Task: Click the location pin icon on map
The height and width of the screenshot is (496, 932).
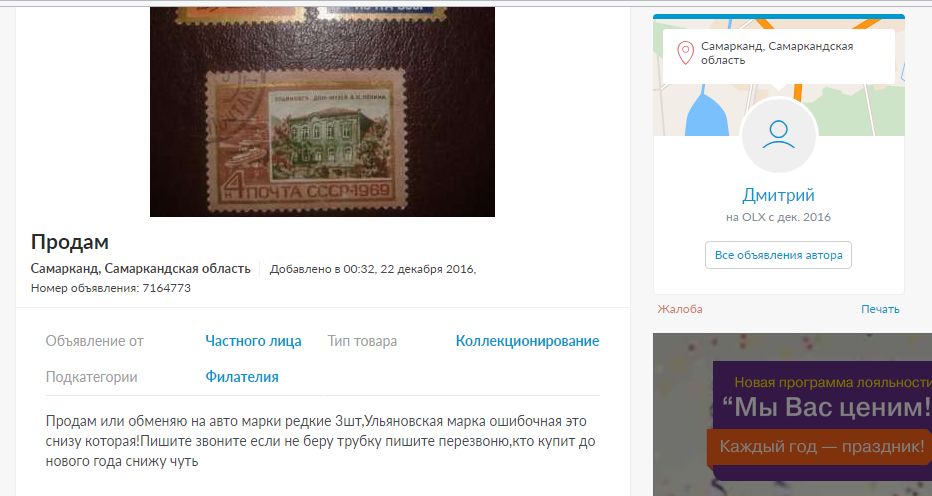Action: [685, 54]
